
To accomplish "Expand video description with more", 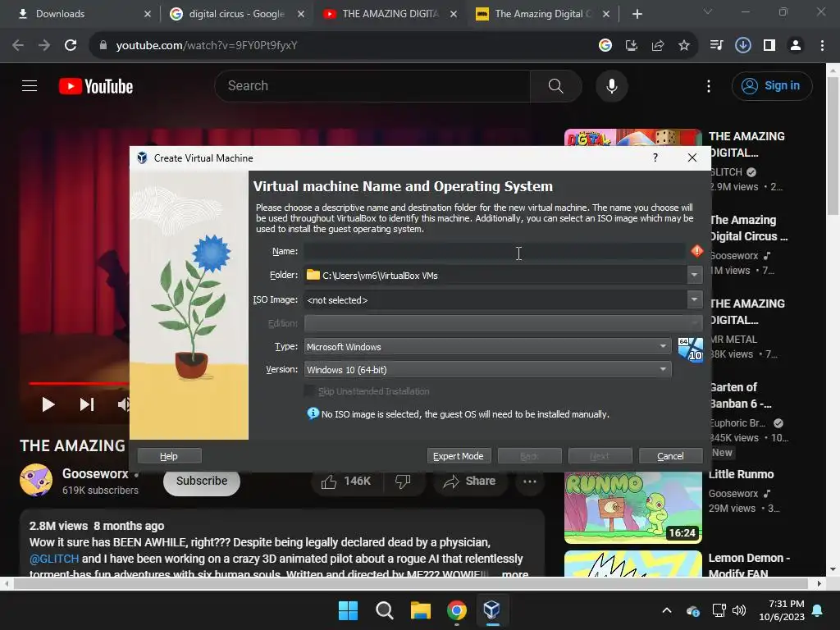I will coord(515,573).
